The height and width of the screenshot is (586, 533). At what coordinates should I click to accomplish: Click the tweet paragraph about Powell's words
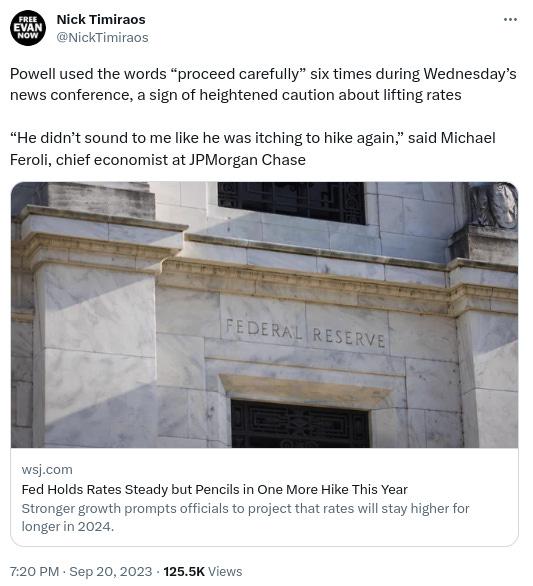(263, 84)
